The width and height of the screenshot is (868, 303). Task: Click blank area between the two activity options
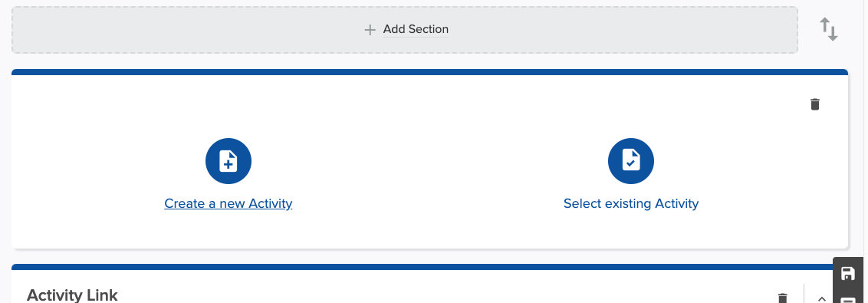pyautogui.click(x=429, y=166)
